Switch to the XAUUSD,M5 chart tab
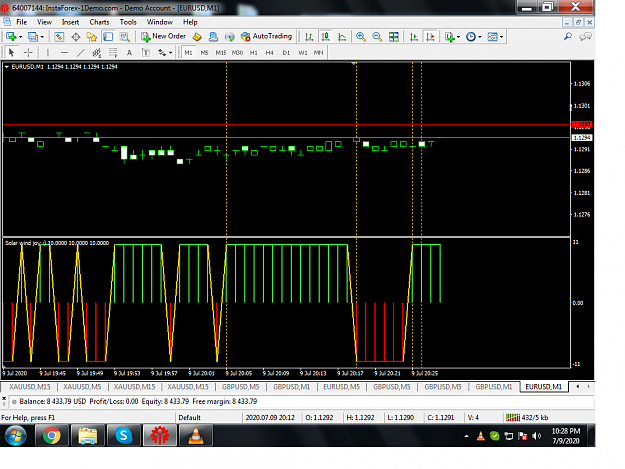625x469 pixels. pos(82,387)
